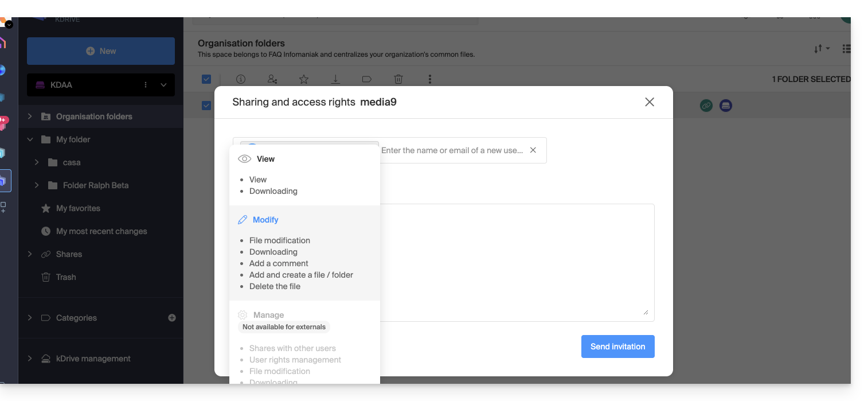Image resolution: width=868 pixels, height=401 pixels.
Task: Collapse the My folder tree node
Action: tap(30, 139)
